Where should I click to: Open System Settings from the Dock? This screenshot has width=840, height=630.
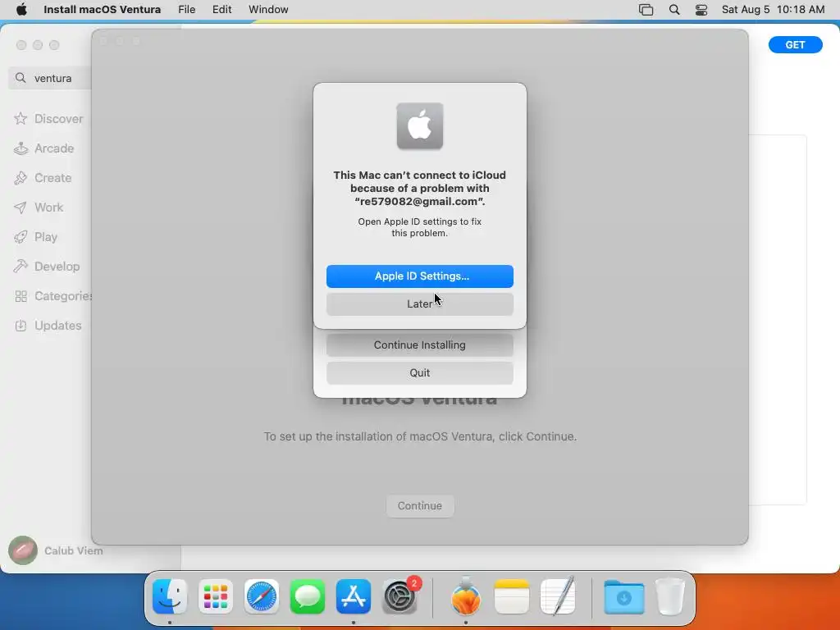pyautogui.click(x=399, y=597)
